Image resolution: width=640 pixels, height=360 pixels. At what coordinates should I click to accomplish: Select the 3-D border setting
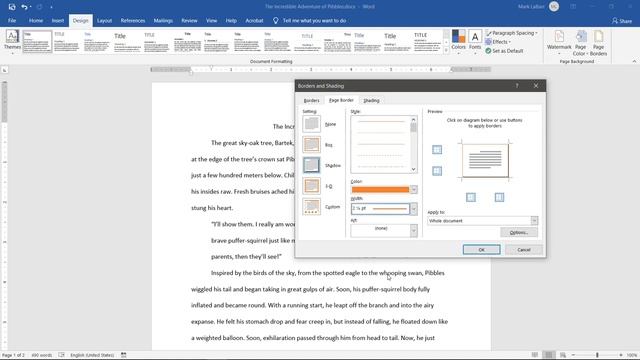[311, 186]
